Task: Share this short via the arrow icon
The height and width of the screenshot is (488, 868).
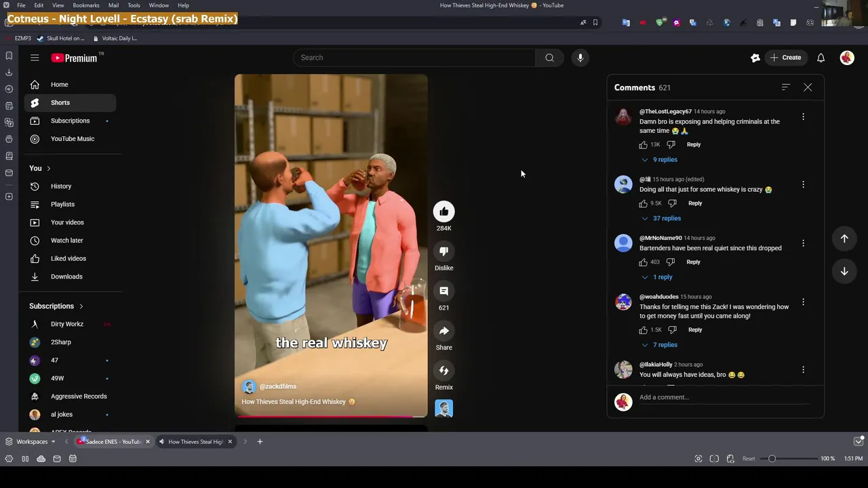Action: pyautogui.click(x=443, y=331)
